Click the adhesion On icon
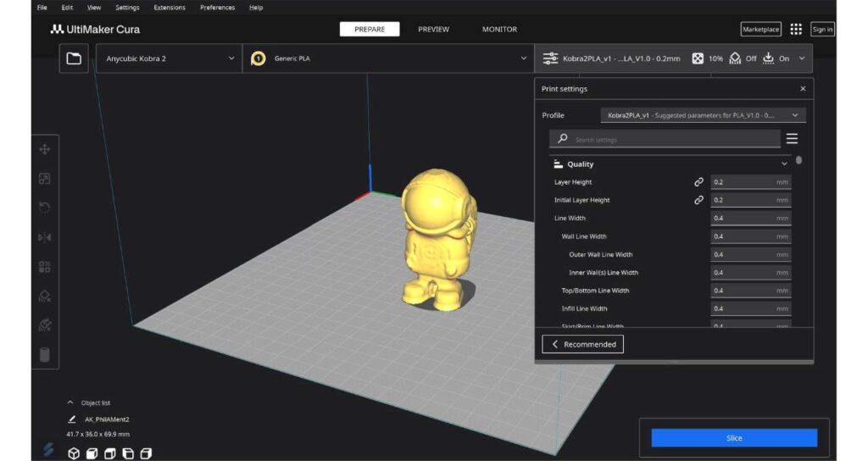The image size is (868, 461). (x=768, y=58)
